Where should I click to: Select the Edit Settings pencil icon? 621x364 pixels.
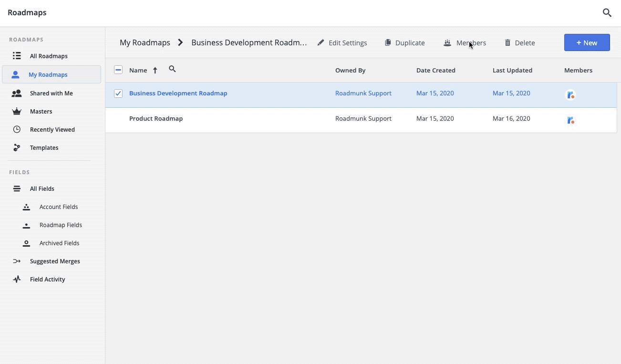point(321,42)
